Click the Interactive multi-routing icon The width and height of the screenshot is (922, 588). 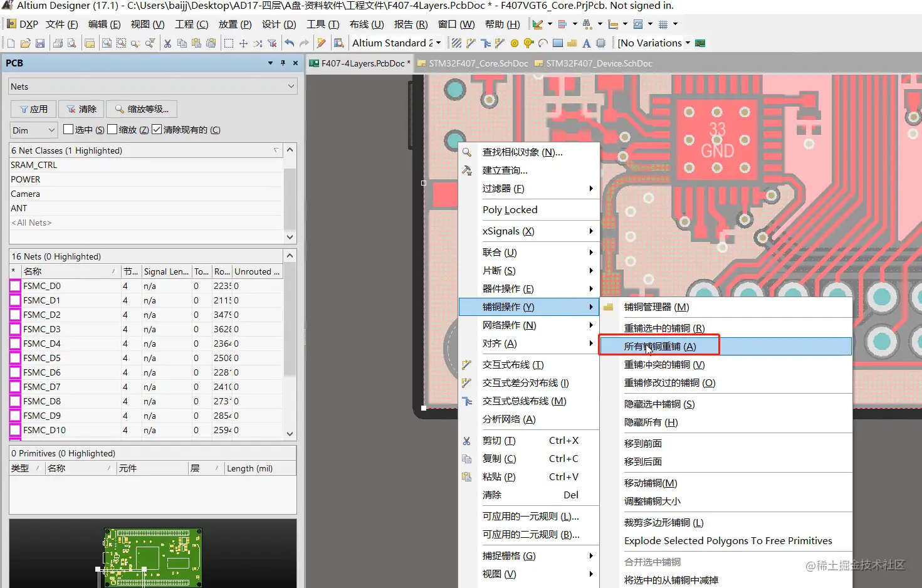coord(486,43)
